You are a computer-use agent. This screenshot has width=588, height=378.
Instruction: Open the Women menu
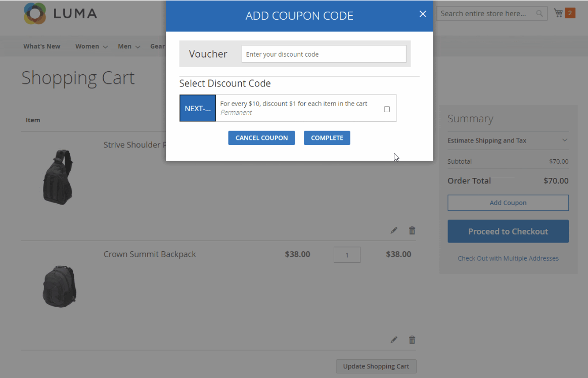click(87, 46)
